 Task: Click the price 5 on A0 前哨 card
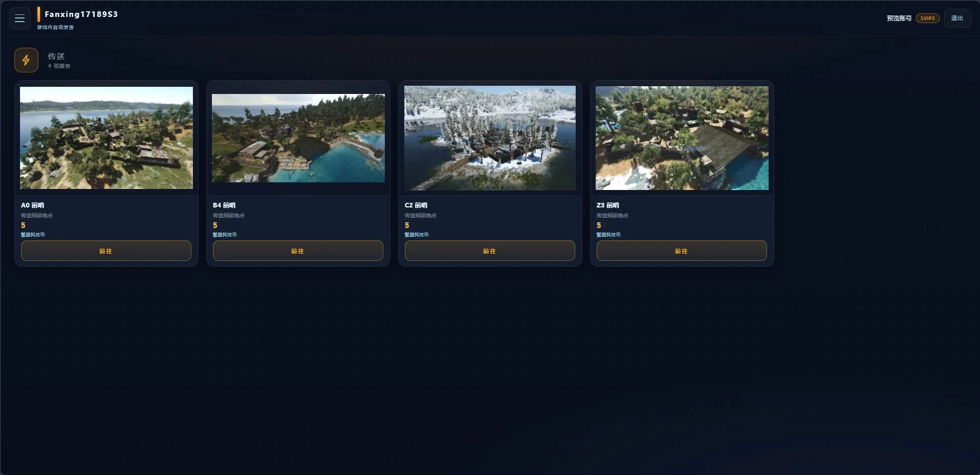[x=23, y=225]
